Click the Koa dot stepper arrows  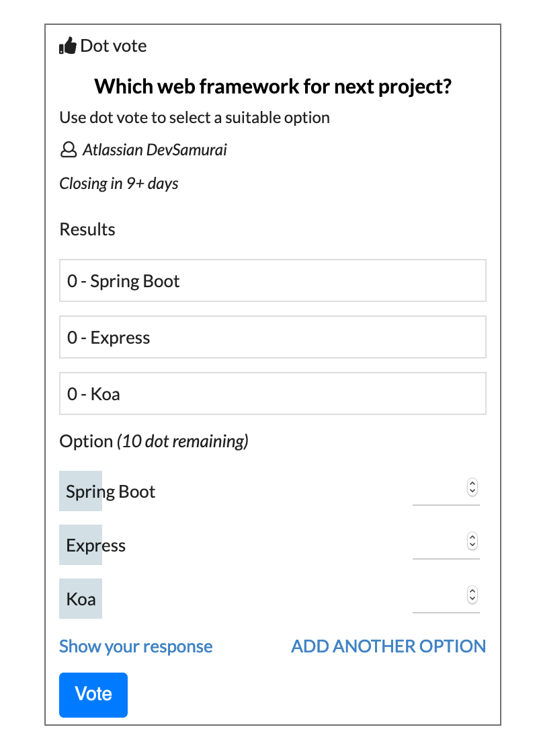(x=472, y=595)
